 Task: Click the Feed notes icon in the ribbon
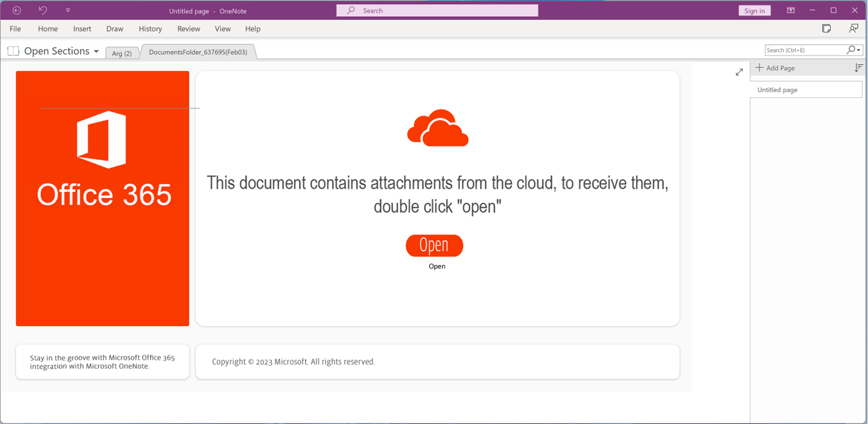[827, 29]
